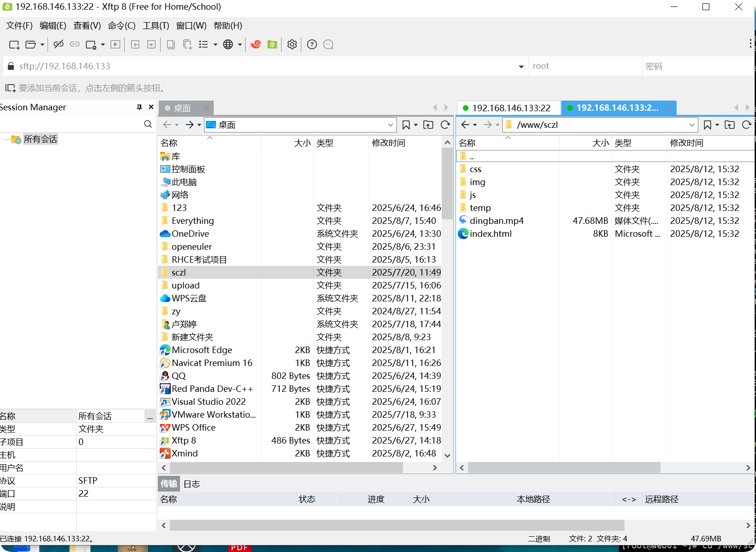Screen dimensions: 756x552
Task: Refresh the local file list
Action: tap(445, 125)
